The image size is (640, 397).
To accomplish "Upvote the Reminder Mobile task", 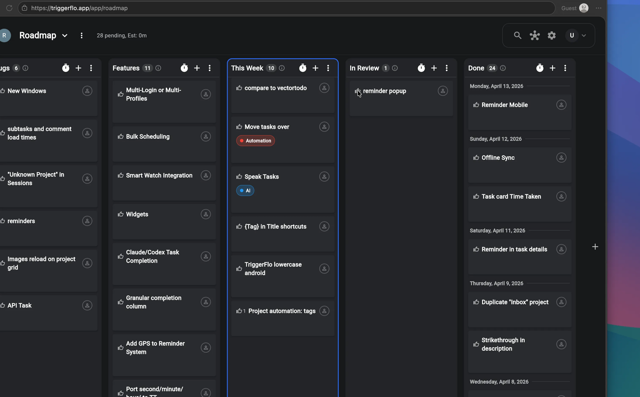I will (476, 105).
